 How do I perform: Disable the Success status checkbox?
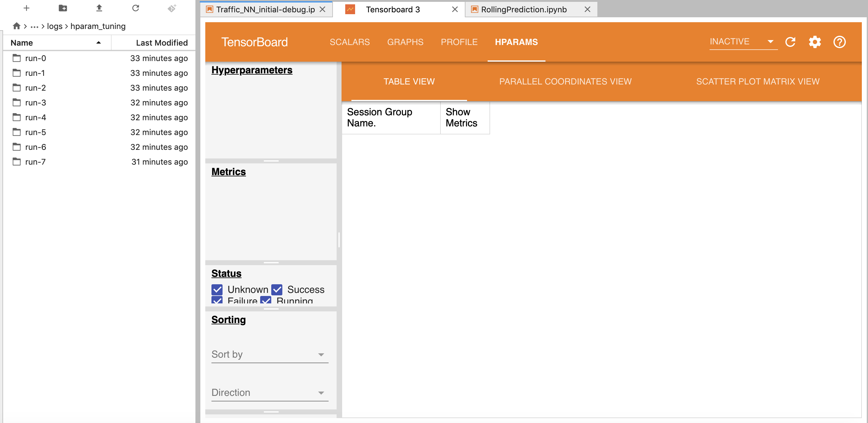coord(277,289)
